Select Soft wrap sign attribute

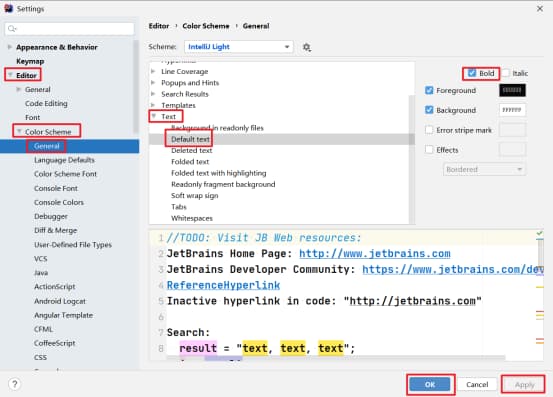pyautogui.click(x=194, y=195)
